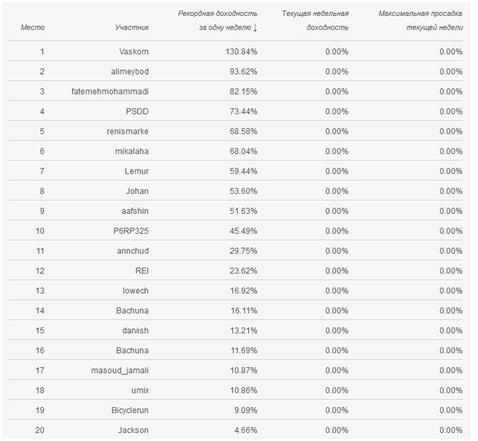478x441 pixels.
Task: Sort by 'Максимальная просадка текущей недели' header
Action: coord(421,20)
